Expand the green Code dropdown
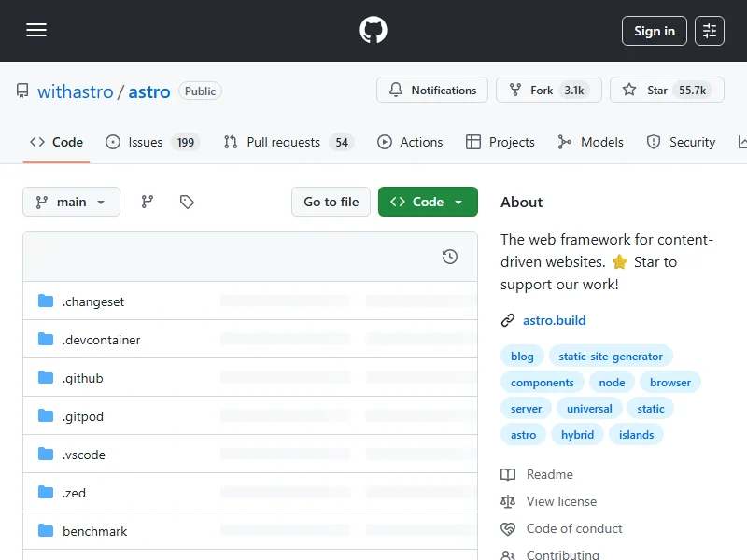Image resolution: width=747 pixels, height=560 pixels. coord(428,202)
